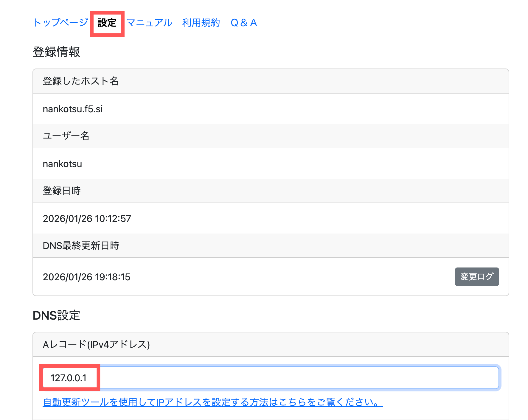
Task: Click the DNS update time 2026/01/26 19:18:15
Action: point(86,277)
